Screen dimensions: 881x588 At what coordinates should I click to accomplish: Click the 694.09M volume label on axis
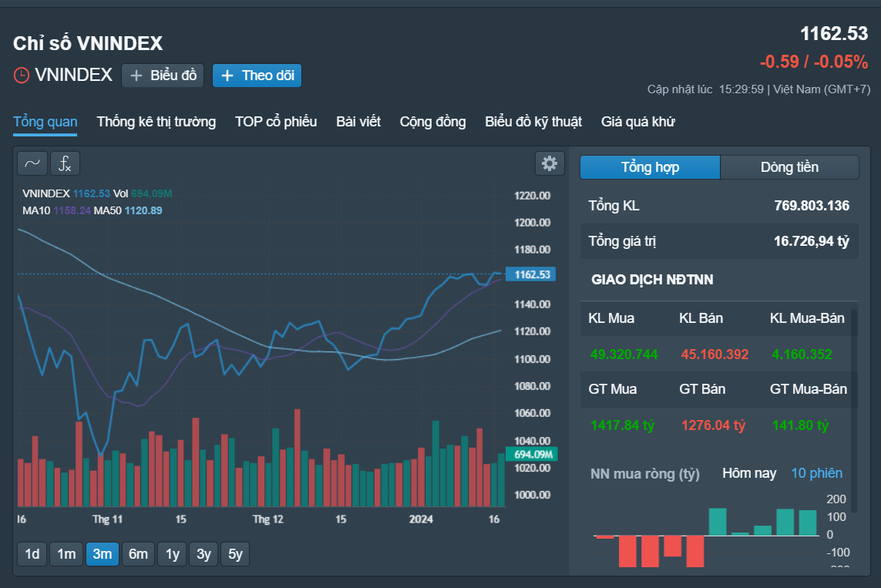532,455
